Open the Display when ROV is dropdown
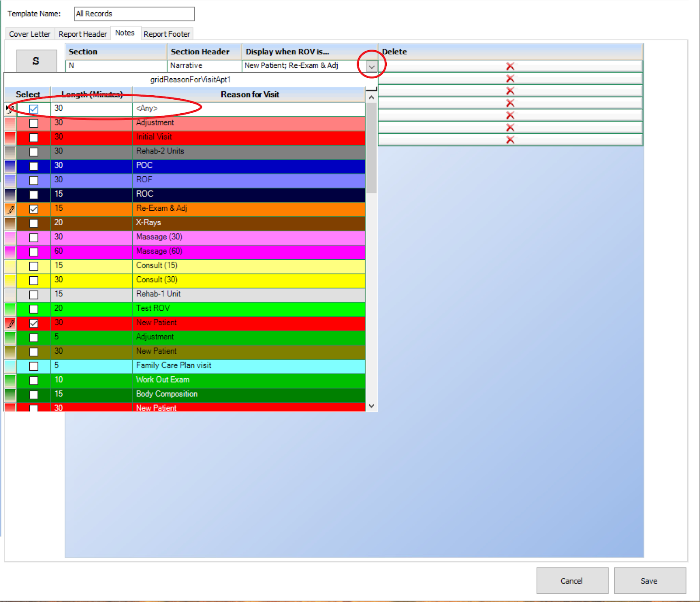This screenshot has width=700, height=602. click(371, 66)
